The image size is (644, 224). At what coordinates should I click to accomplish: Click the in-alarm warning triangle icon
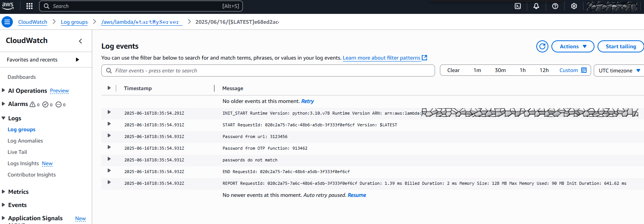pos(33,104)
